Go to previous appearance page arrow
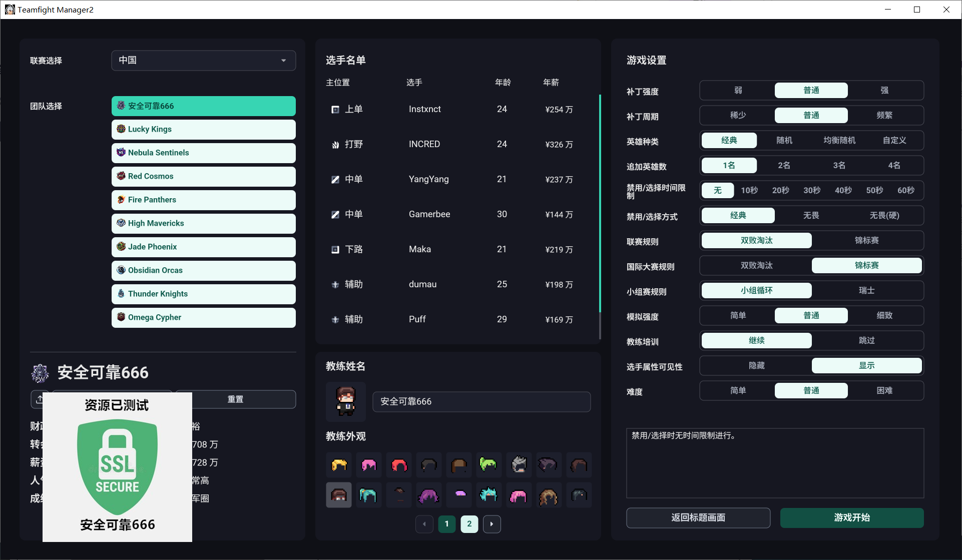Image resolution: width=962 pixels, height=560 pixels. click(x=424, y=524)
